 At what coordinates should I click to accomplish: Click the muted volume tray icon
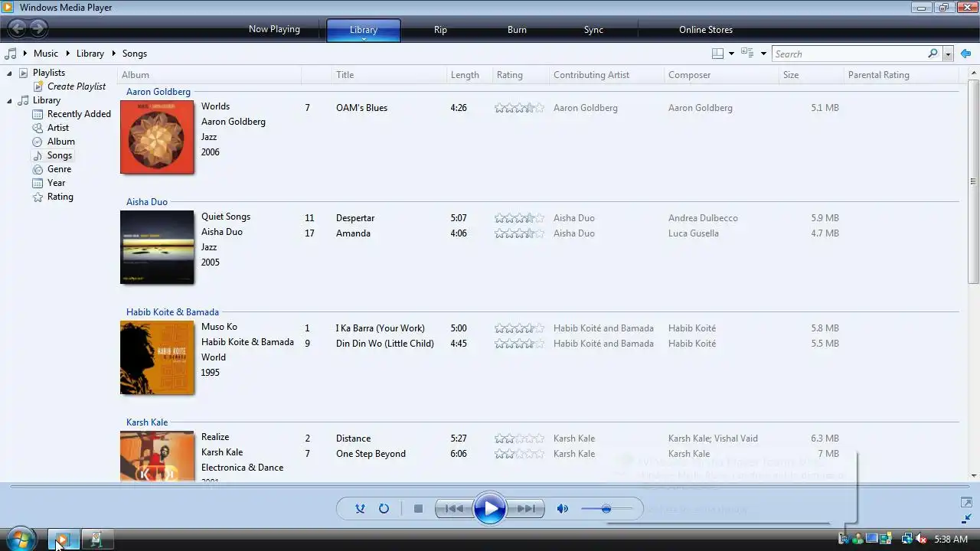921,540
